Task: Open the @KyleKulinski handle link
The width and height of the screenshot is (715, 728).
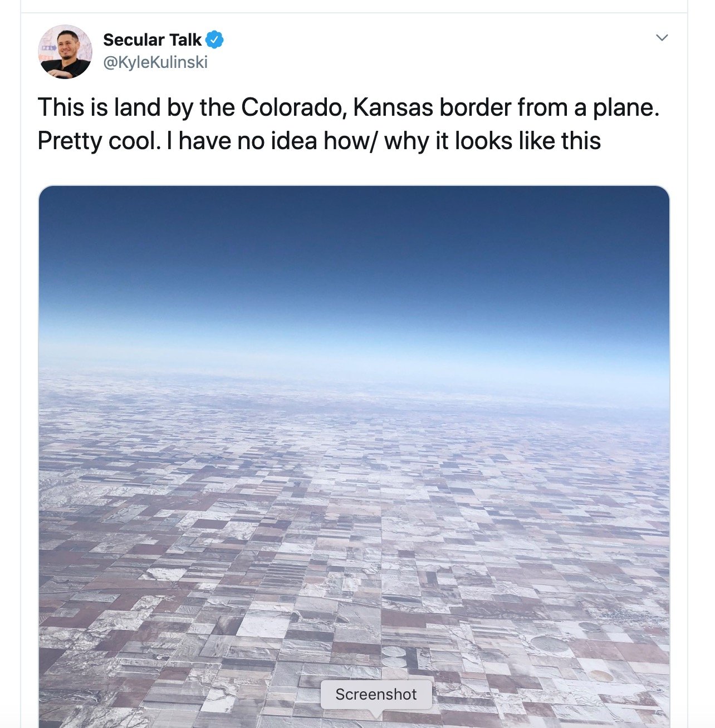Action: tap(154, 62)
